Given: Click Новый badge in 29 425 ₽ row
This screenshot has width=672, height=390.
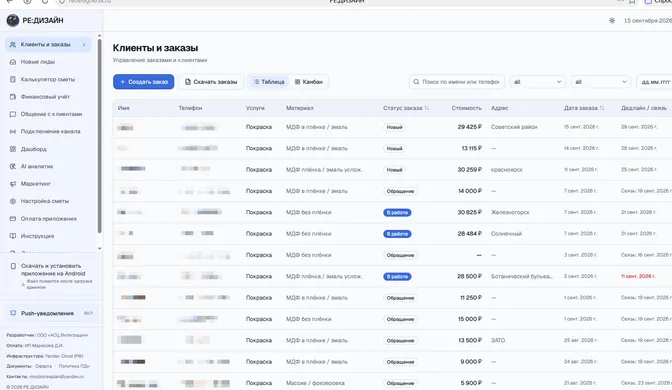Looking at the screenshot, I should click(x=394, y=127).
